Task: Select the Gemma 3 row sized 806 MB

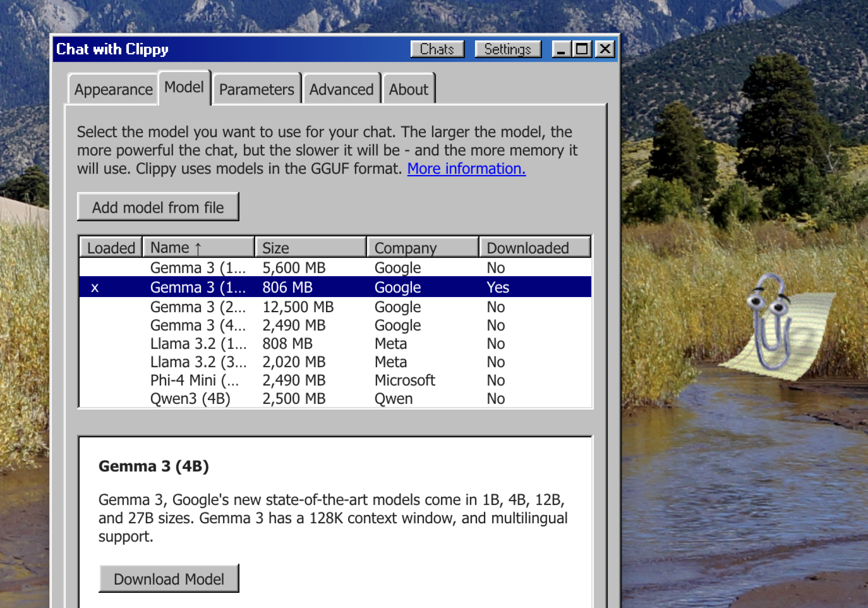Action: [x=335, y=287]
